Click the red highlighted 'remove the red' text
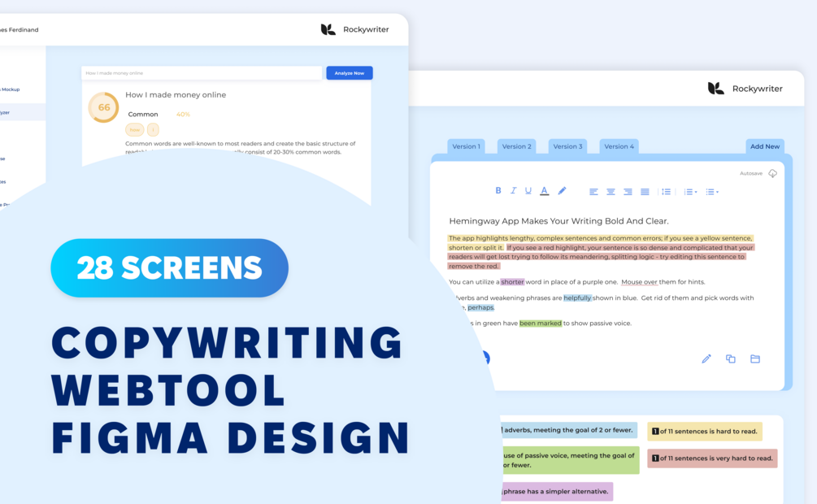The image size is (817, 504). [x=474, y=267]
